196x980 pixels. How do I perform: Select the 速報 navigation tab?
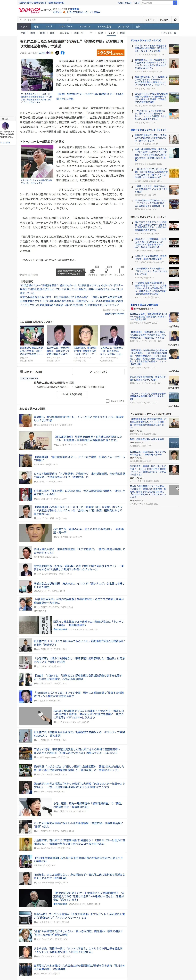click(36, 27)
